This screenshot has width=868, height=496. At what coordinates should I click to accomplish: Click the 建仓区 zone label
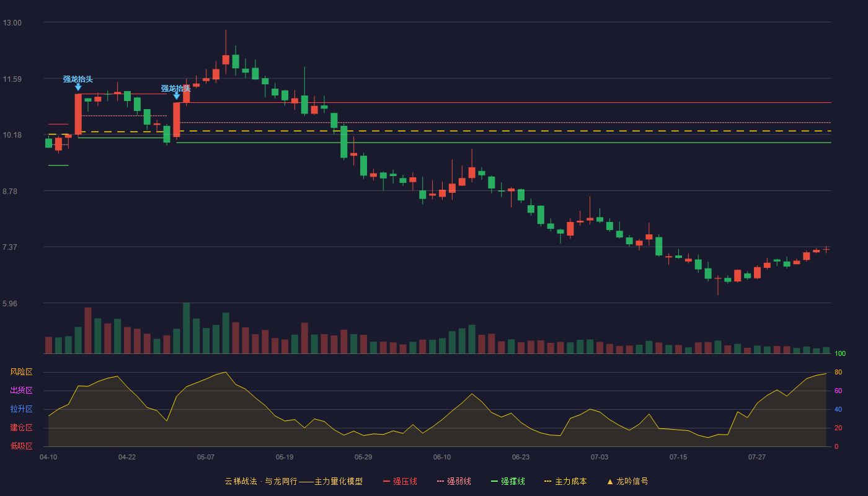22,428
